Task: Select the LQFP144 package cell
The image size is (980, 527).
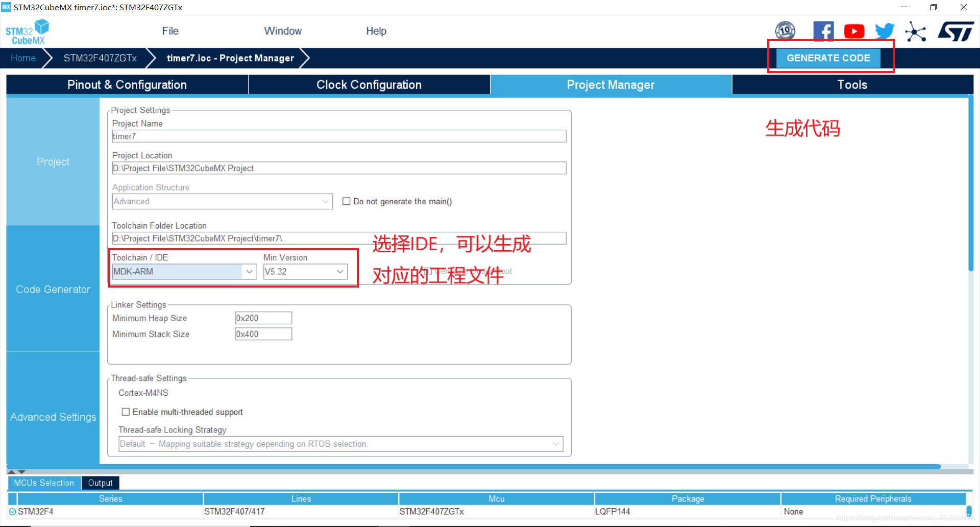Action: 688,512
